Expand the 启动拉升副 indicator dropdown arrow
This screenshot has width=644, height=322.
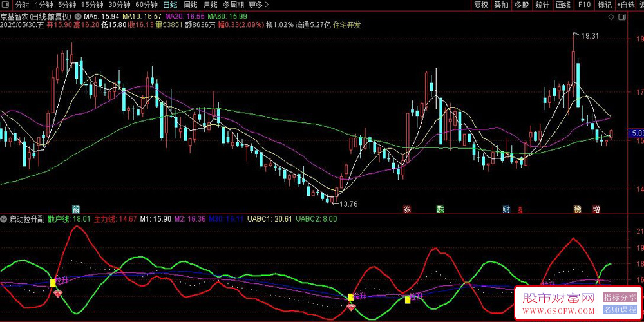click(x=5, y=219)
